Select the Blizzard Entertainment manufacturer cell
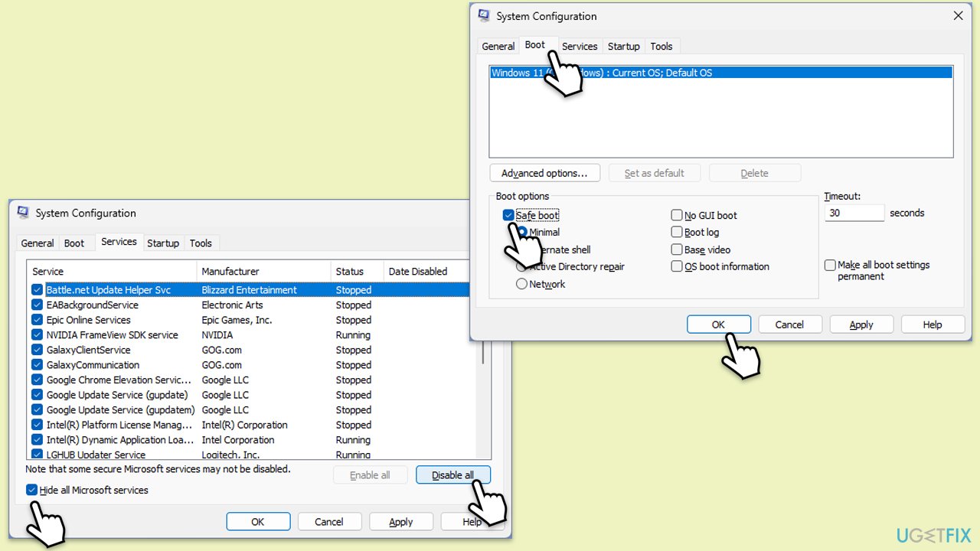The width and height of the screenshot is (980, 551). (249, 290)
